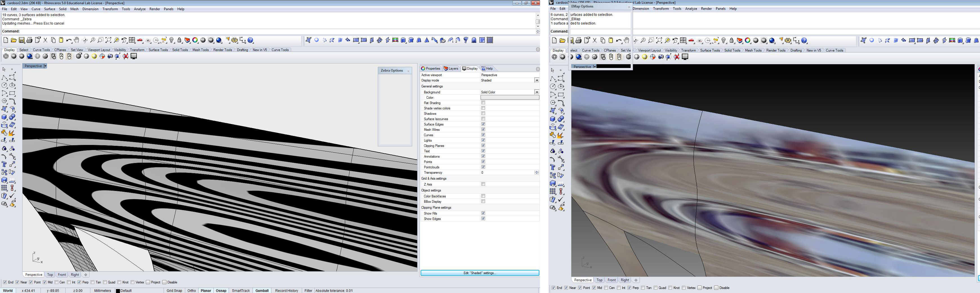
Task: Close the Zebra Options dialog
Action: click(x=408, y=71)
